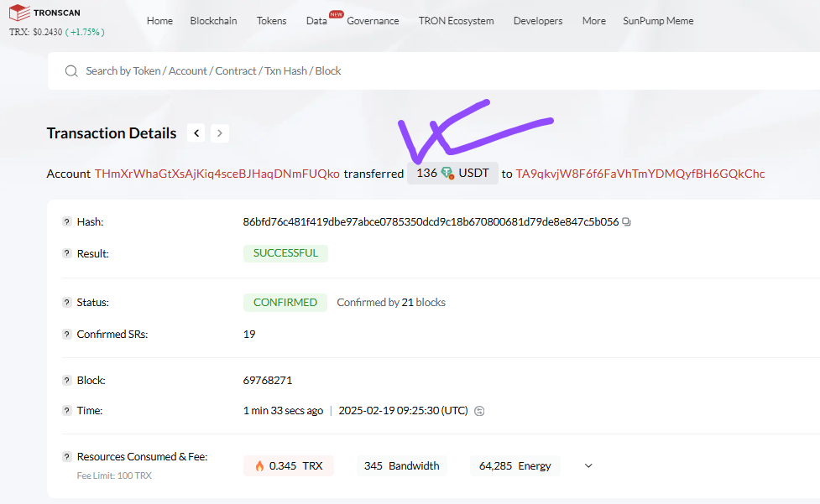820x504 pixels.
Task: Open the Data menu
Action: pos(316,21)
